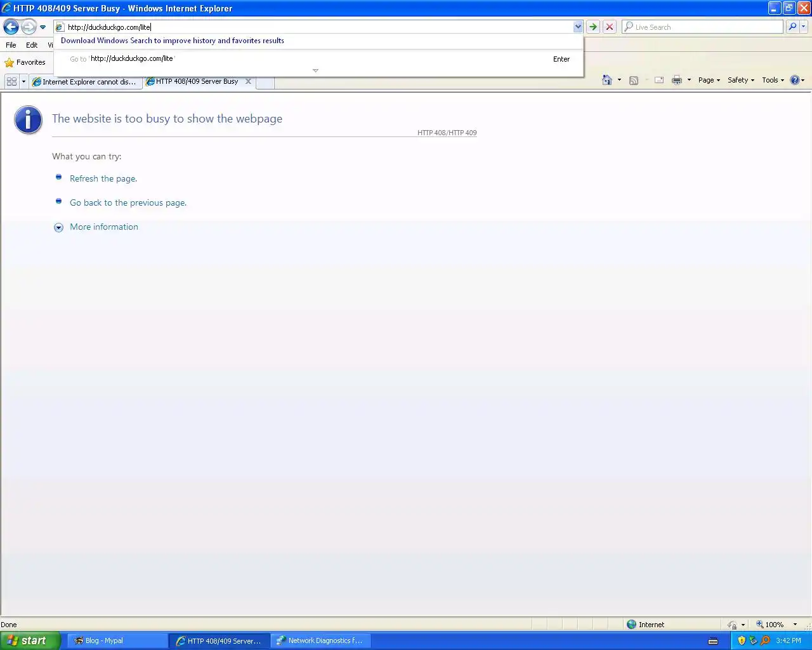Click the Protected Mode lock status icon

(732, 625)
